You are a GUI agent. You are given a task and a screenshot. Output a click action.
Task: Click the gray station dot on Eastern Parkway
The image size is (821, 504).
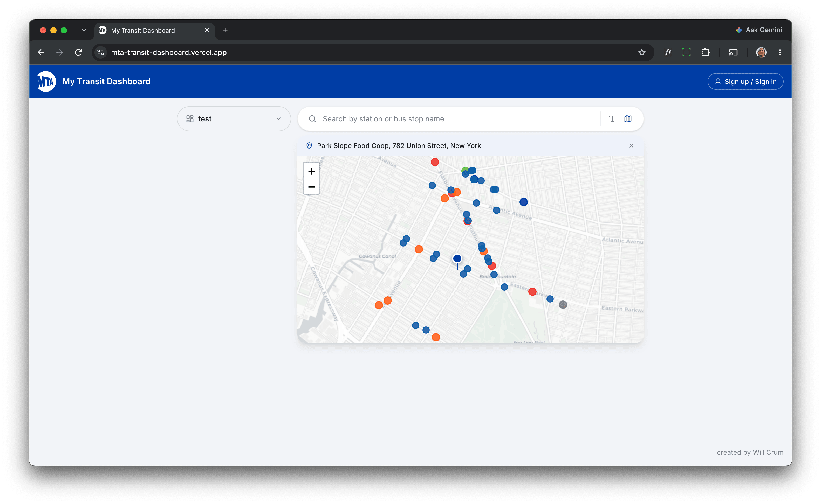(563, 305)
